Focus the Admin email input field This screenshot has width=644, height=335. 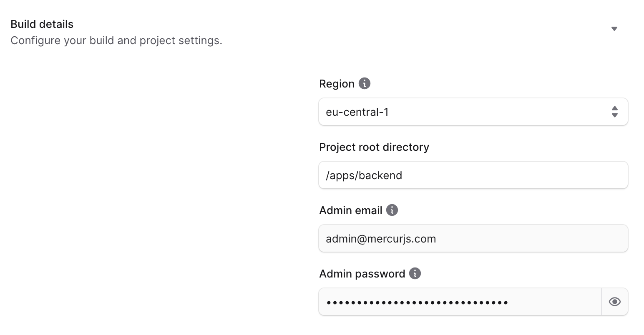[473, 238]
